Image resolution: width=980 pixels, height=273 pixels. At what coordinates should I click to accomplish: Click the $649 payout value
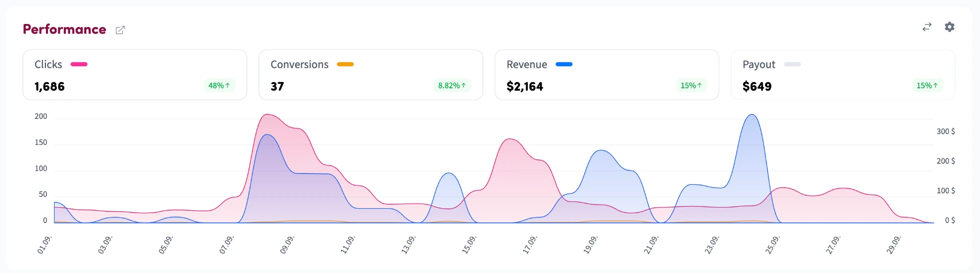[757, 87]
